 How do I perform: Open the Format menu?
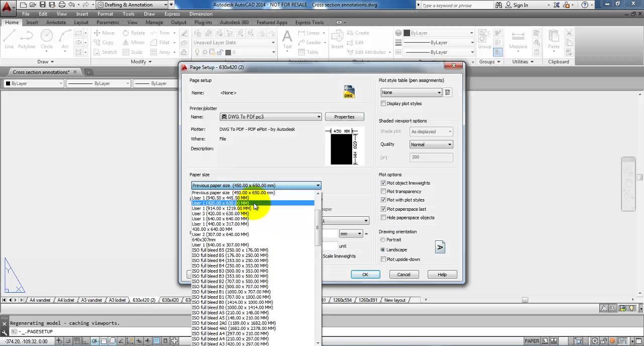[x=105, y=14]
